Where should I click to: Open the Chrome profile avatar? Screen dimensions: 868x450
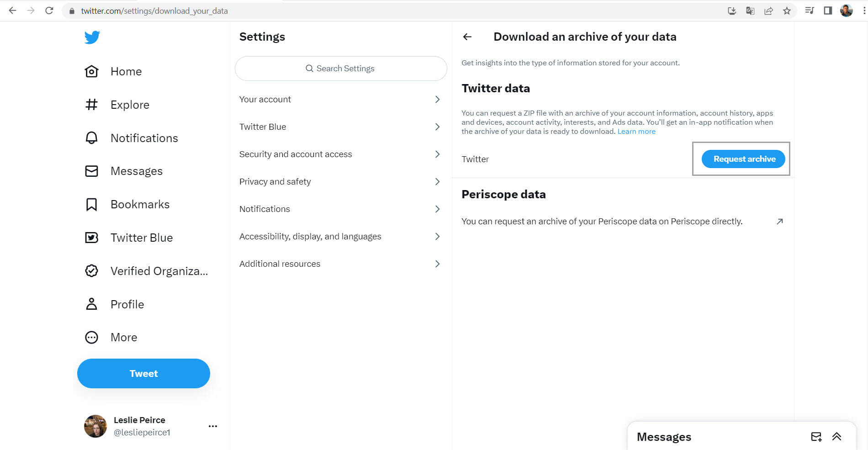(847, 11)
